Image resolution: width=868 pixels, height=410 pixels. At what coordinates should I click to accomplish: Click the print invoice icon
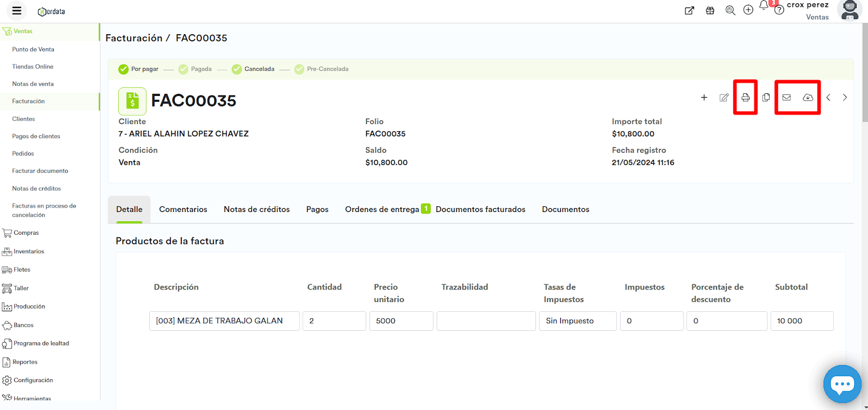[745, 98]
